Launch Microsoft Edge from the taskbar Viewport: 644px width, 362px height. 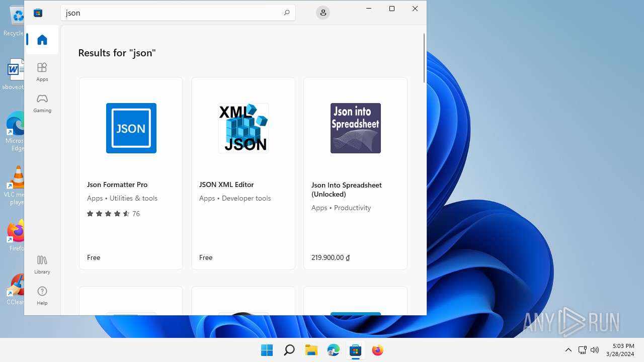coord(333,350)
